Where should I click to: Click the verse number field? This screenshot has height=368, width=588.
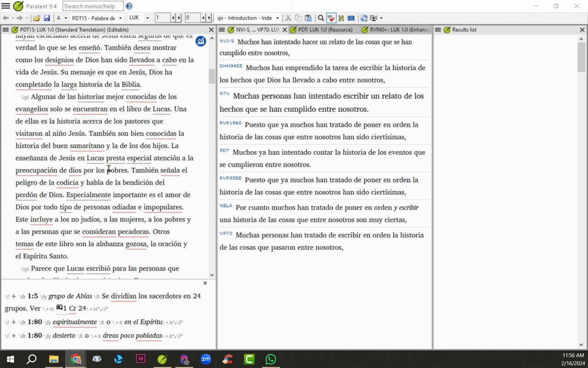[x=192, y=18]
